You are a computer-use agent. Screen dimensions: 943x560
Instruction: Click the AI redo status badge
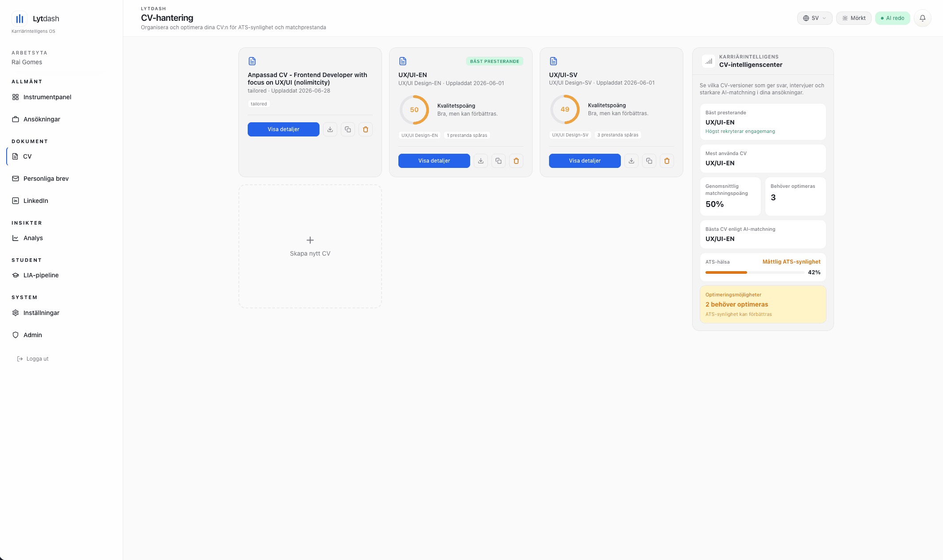pos(892,18)
